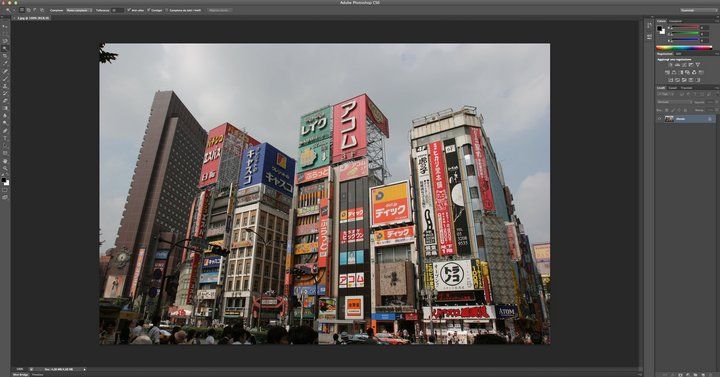Image resolution: width=720 pixels, height=377 pixels.
Task: Click the New Selection mode icon
Action: pos(22,10)
